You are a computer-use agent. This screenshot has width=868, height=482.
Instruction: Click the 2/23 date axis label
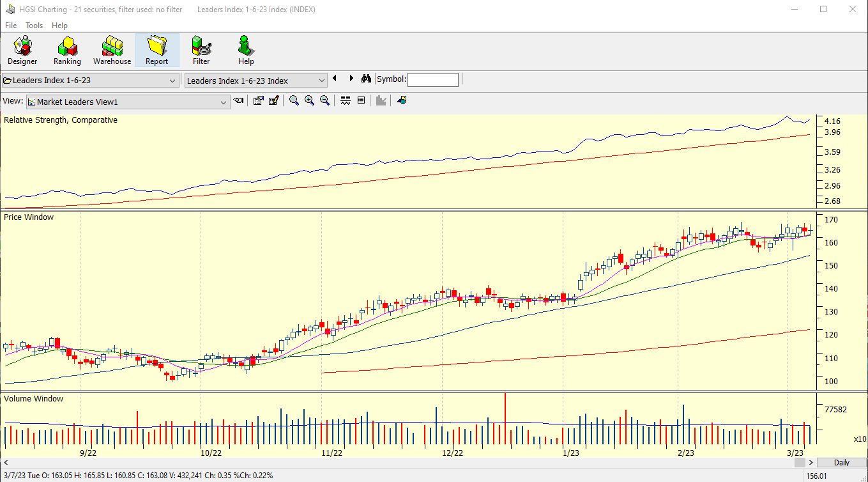pos(686,453)
